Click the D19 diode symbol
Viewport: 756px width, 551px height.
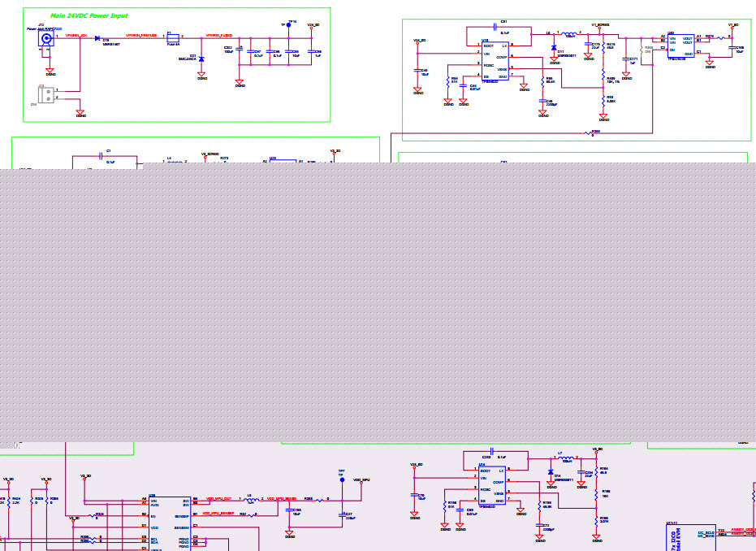pos(97,37)
